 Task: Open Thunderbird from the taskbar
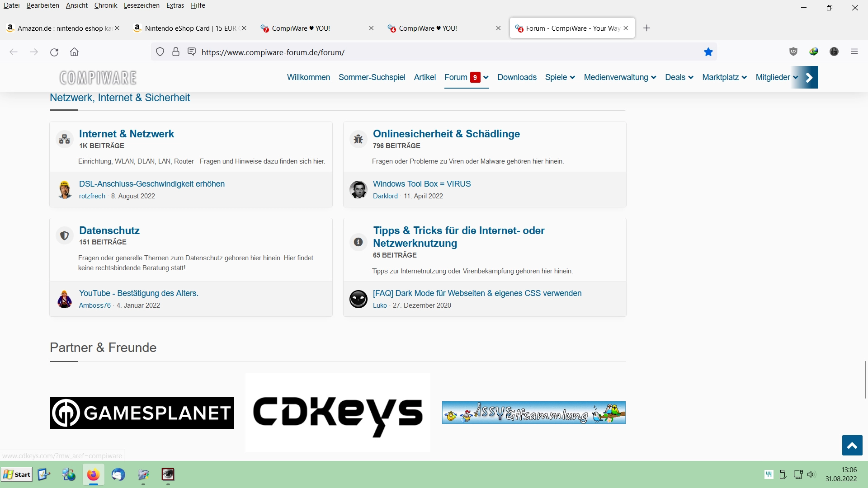click(118, 474)
